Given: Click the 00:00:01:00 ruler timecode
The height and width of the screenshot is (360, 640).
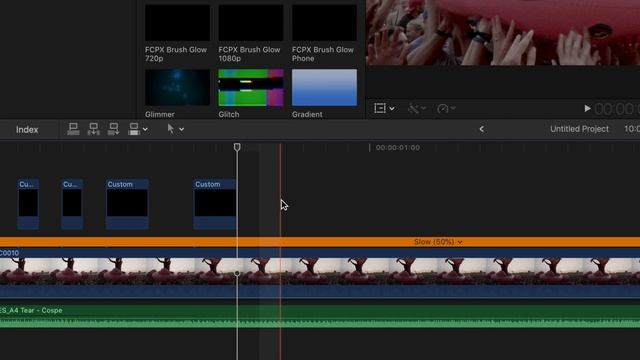Looking at the screenshot, I should tap(398, 148).
